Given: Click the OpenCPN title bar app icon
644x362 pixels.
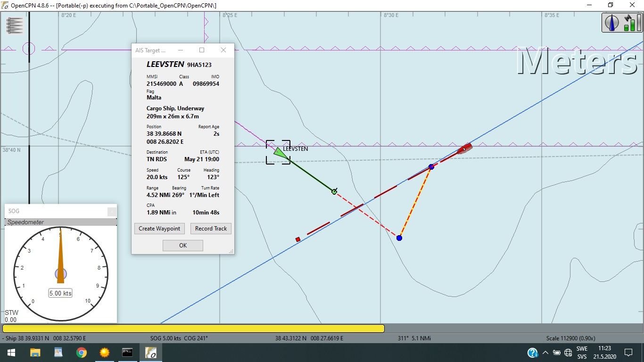Looking at the screenshot, I should coord(5,5).
